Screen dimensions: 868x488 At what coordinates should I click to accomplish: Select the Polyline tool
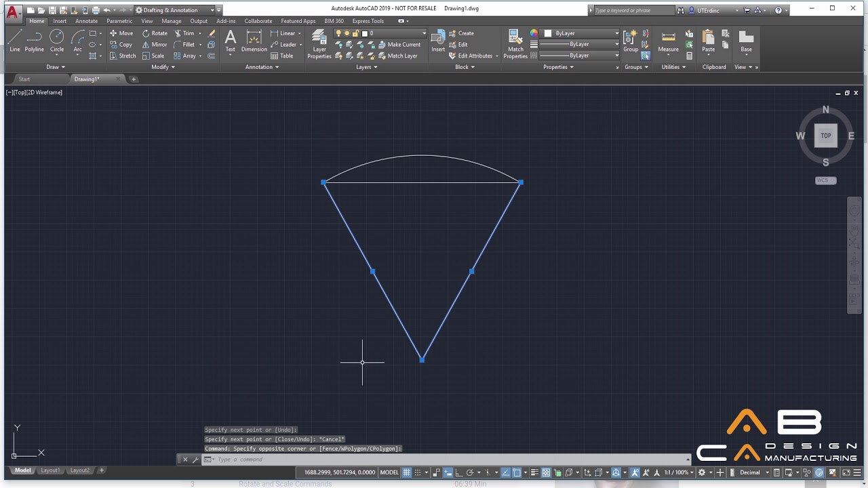pyautogui.click(x=34, y=41)
